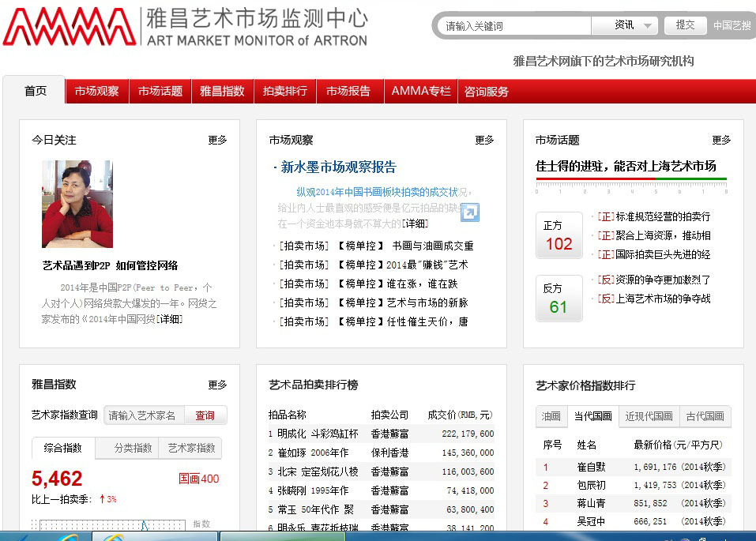
Task: Click the external link icon in 市场观察
Action: (469, 212)
